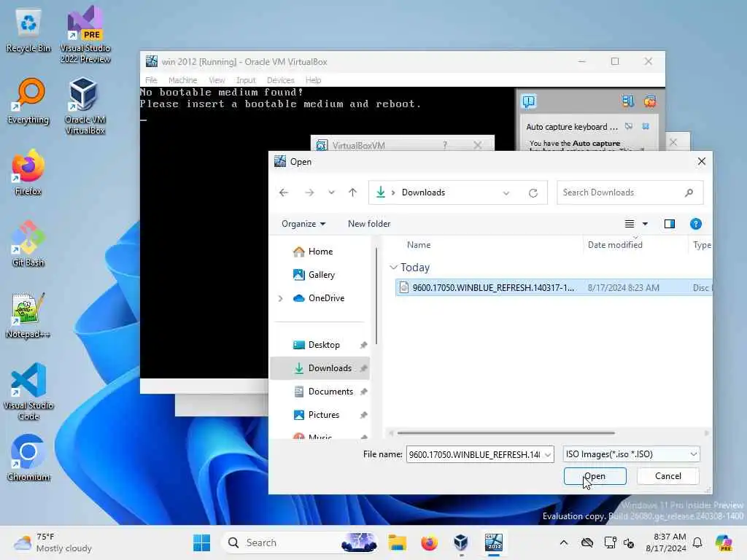Open Chromium desktop shortcut
Screen dimensions: 747x560
click(28, 458)
